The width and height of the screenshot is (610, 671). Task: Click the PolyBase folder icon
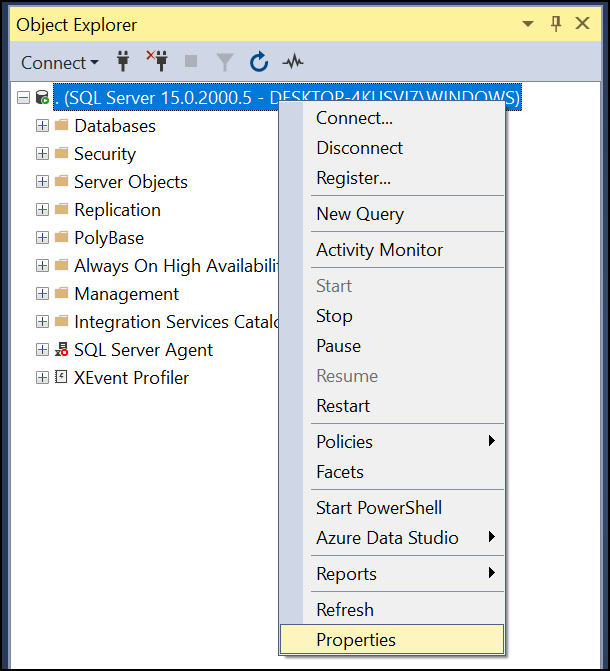pyautogui.click(x=62, y=237)
